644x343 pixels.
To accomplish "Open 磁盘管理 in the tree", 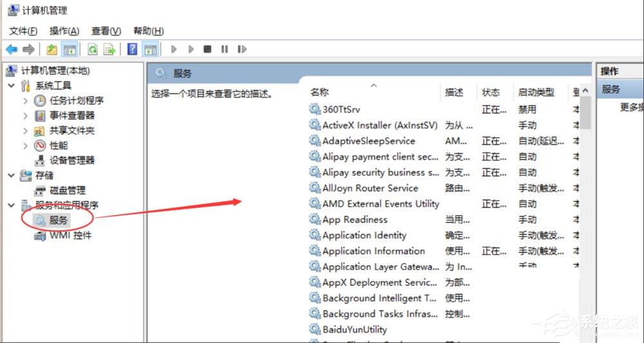I will pyautogui.click(x=68, y=190).
